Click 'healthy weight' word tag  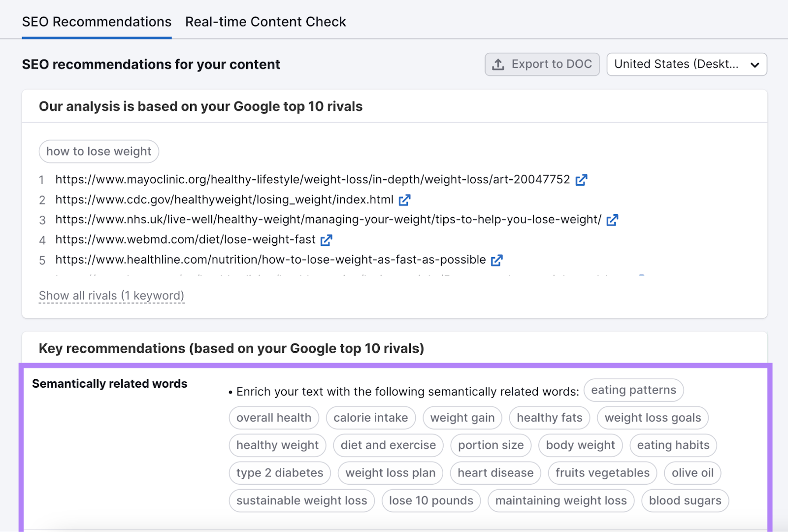pos(277,445)
